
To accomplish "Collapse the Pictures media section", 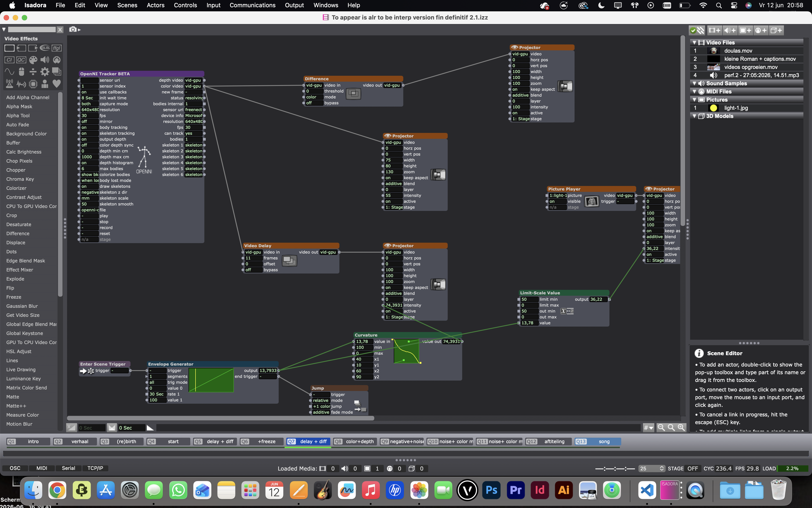I will point(694,100).
